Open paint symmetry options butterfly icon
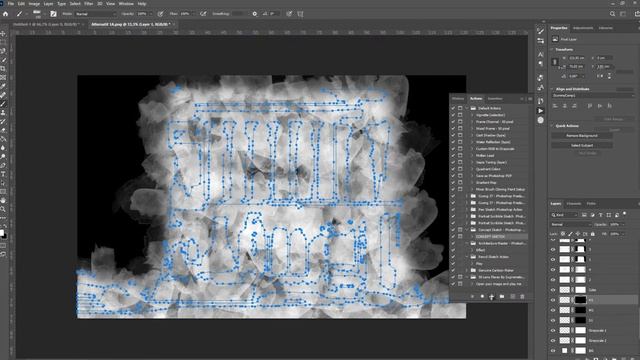The image size is (640, 360). click(300, 14)
